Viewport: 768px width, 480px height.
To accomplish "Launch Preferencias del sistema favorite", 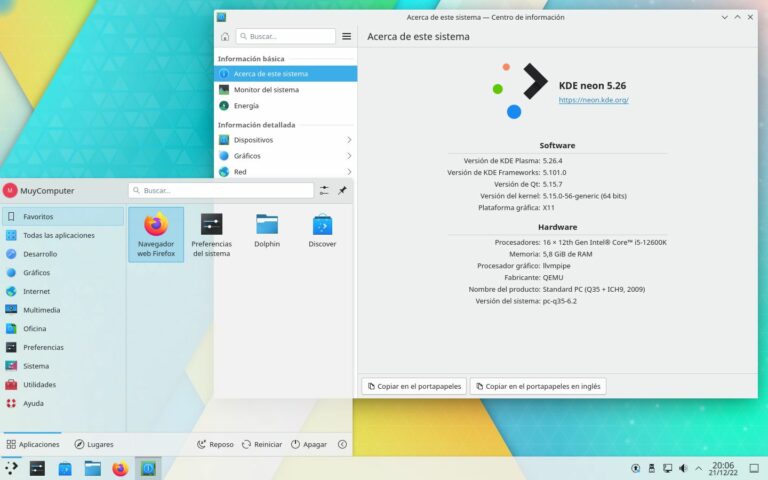I will click(x=211, y=235).
